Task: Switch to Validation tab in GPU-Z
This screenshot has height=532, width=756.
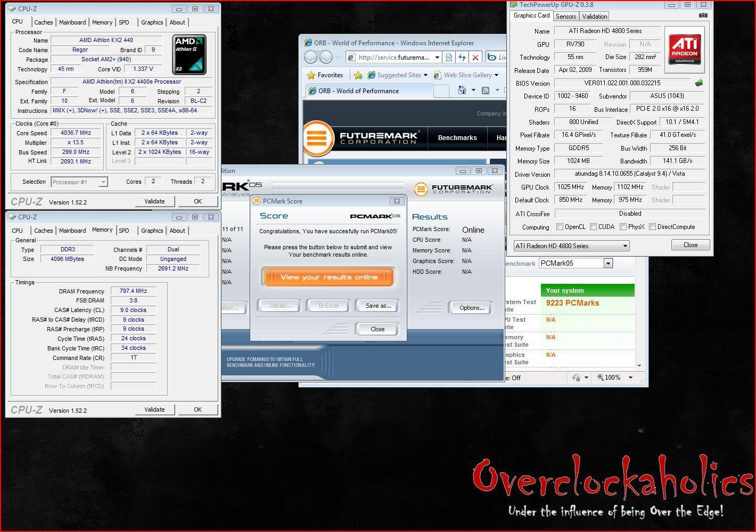Action: (x=595, y=17)
